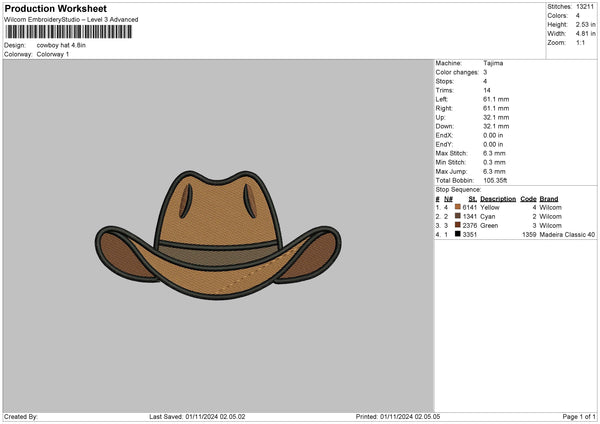Image resolution: width=600 pixels, height=424 pixels.
Task: Click the design name cowboy hat 4.8in
Action: click(x=62, y=45)
